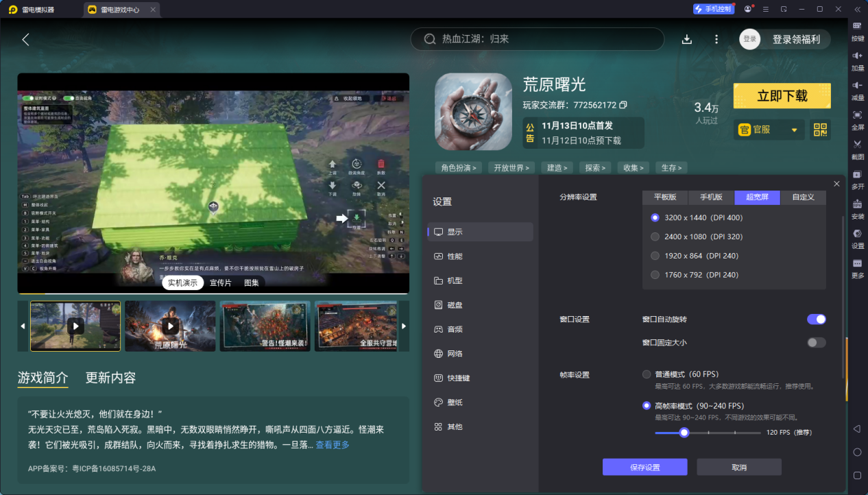Expand the 建造 category filter
The height and width of the screenshot is (495, 868).
pos(557,167)
